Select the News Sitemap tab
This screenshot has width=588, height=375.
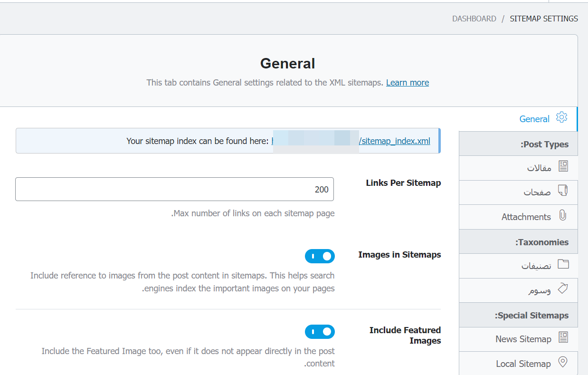(x=523, y=339)
